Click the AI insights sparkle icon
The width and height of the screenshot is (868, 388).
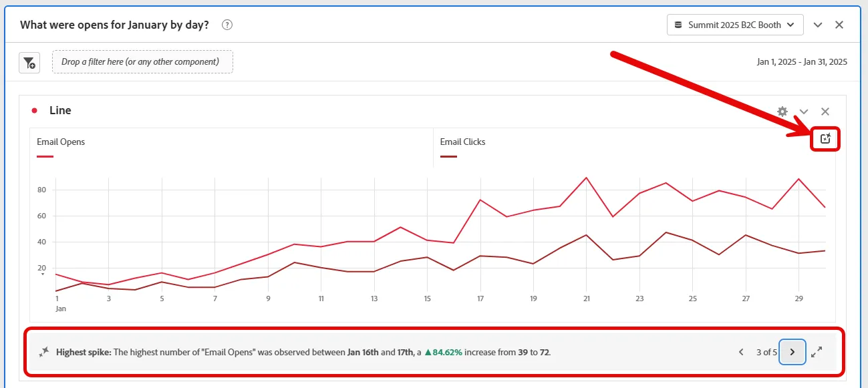[x=825, y=139]
